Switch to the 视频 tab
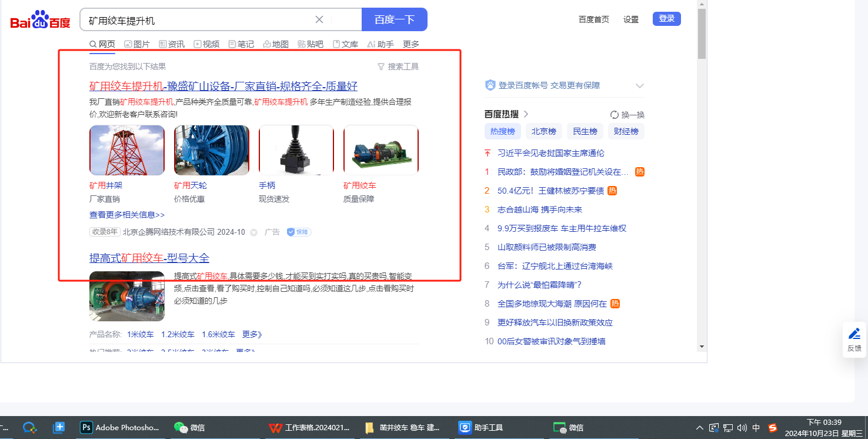 coord(206,44)
